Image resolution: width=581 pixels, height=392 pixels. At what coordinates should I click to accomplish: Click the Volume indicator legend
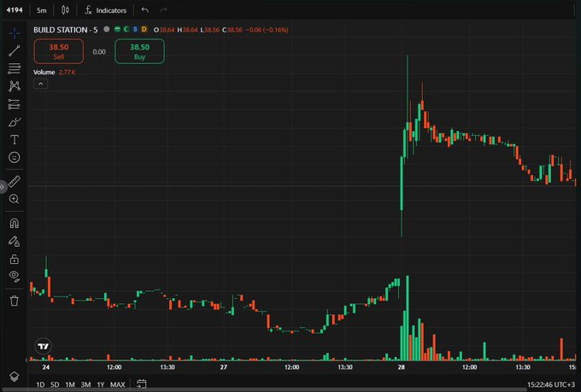(x=44, y=73)
